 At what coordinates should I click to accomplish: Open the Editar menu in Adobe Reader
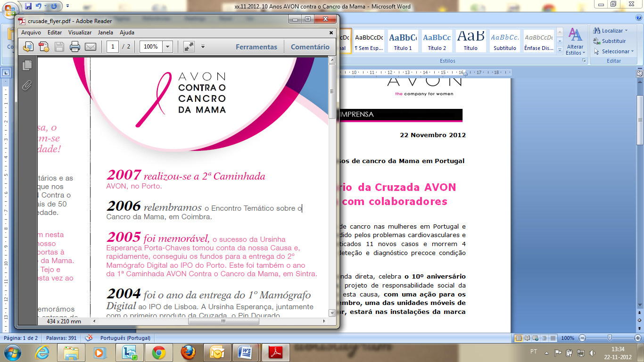[55, 33]
